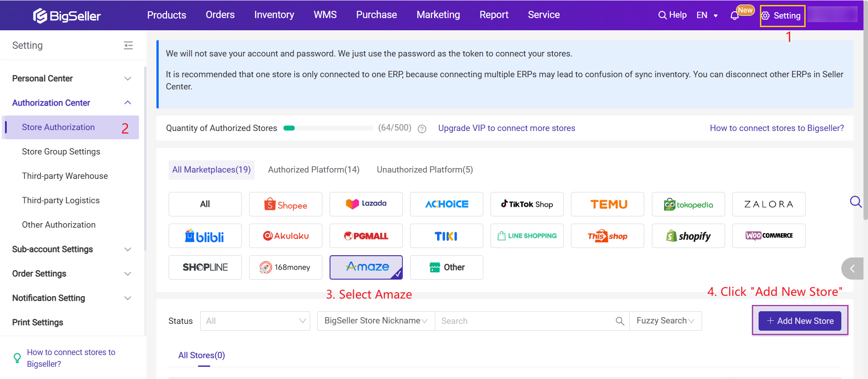Choose the Shopify marketplace tile
The height and width of the screenshot is (379, 868).
(688, 236)
